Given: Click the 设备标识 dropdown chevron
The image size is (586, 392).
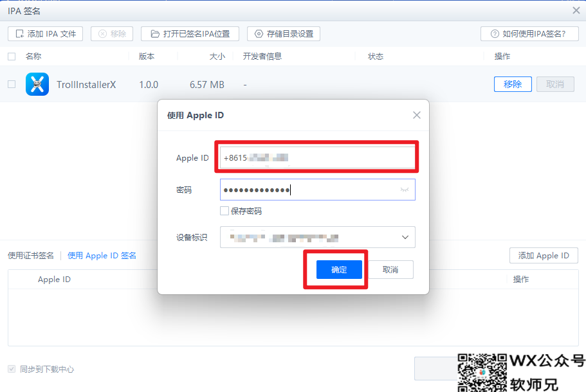Looking at the screenshot, I should 405,237.
